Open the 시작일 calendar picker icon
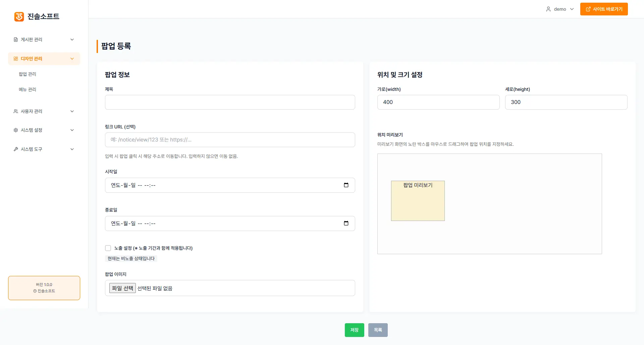 click(346, 185)
